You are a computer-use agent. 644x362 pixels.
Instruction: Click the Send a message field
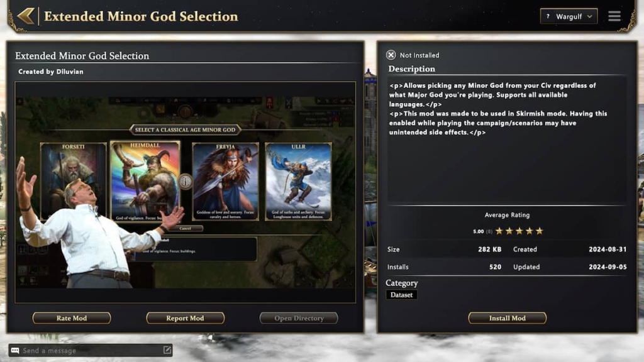pyautogui.click(x=91, y=350)
